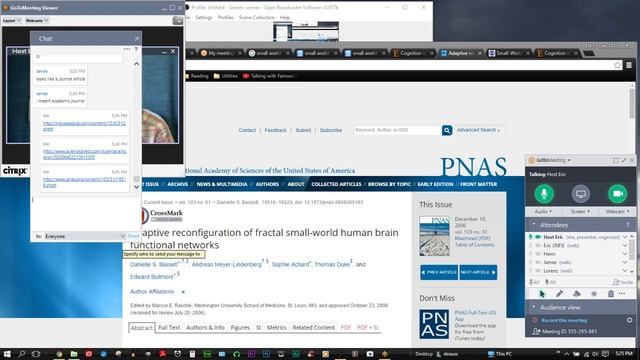Image resolution: width=640 pixels, height=360 pixels.
Task: Click the Meeting ID add-person icon
Action: [536, 331]
